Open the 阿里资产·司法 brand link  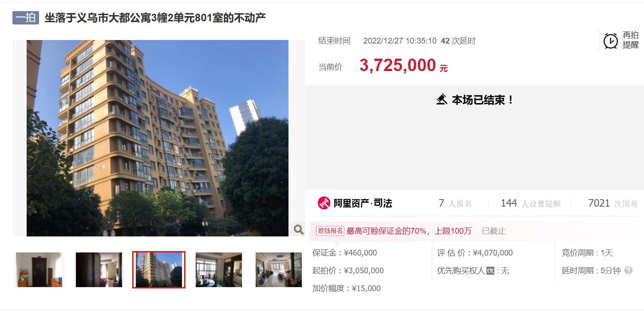pyautogui.click(x=355, y=203)
